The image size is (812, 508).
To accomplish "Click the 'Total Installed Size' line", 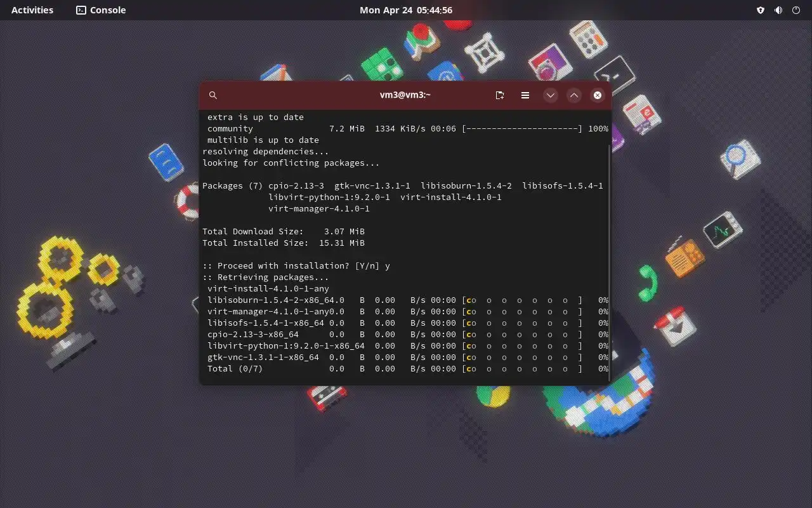I will [284, 243].
